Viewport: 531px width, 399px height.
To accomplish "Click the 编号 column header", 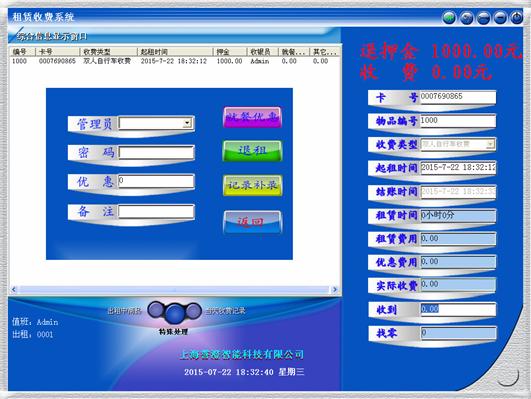I will pos(22,52).
